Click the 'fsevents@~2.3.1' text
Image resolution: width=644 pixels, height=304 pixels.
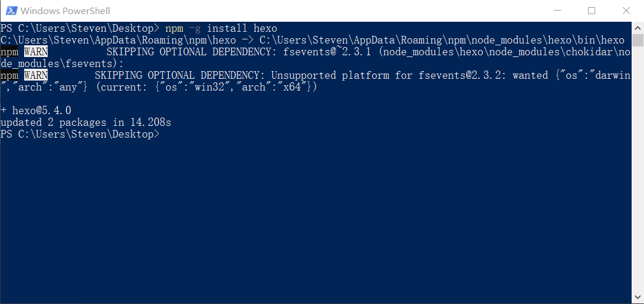click(327, 52)
